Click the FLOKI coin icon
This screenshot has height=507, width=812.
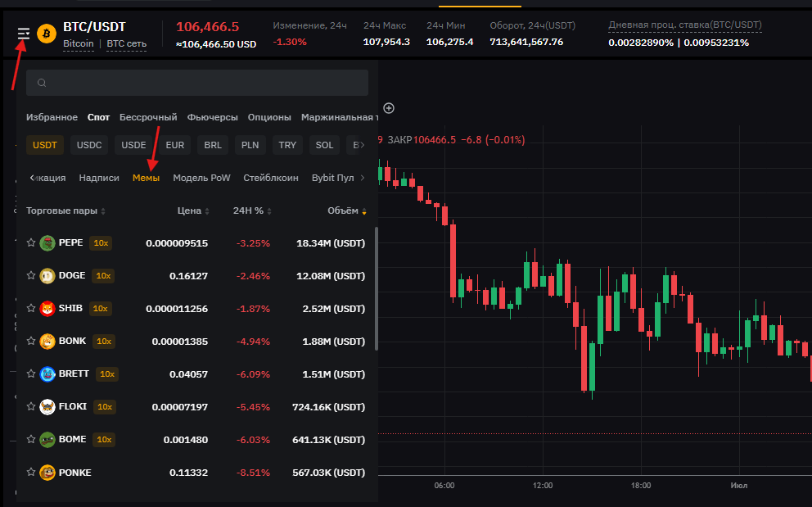click(x=47, y=407)
